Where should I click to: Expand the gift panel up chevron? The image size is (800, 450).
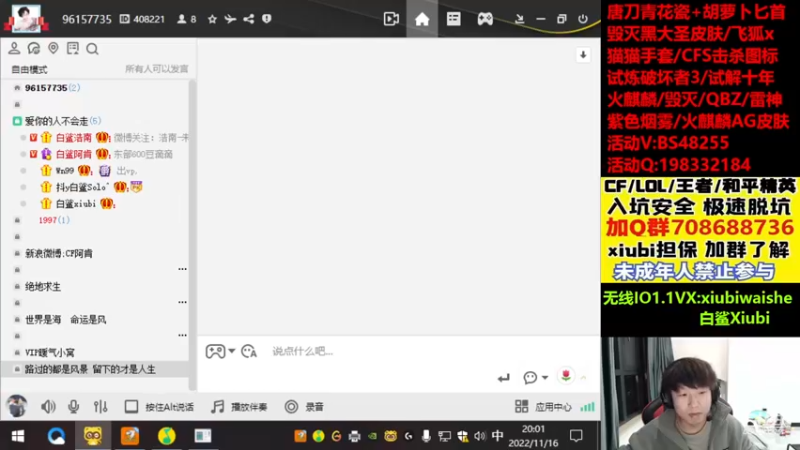pos(583,378)
